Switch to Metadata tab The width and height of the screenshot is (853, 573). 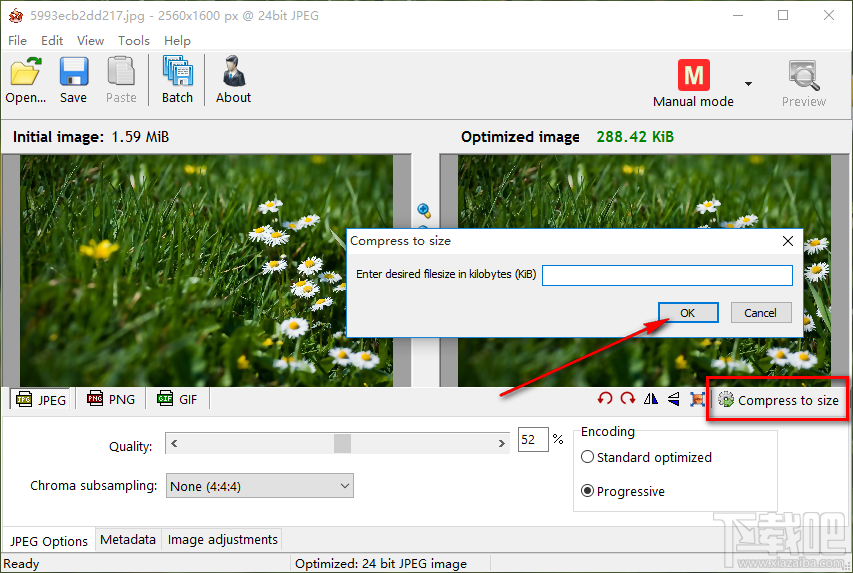(x=128, y=540)
